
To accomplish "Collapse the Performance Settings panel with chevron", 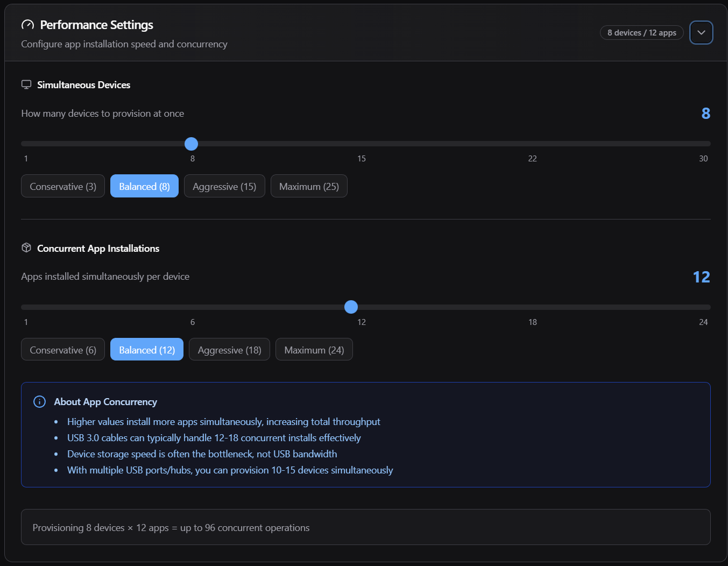I will tap(701, 33).
